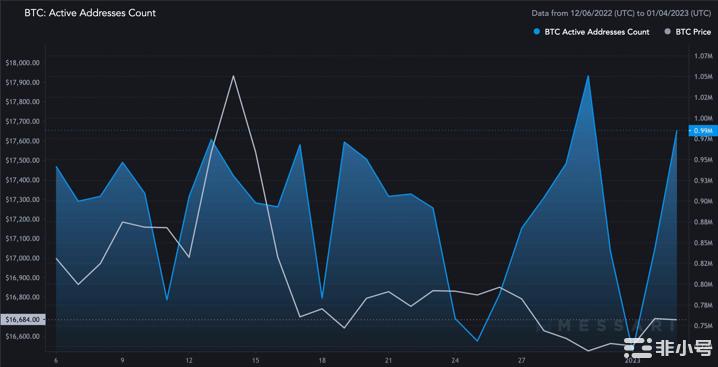
Task: Click the $17,400.00 left axis label
Action: coord(22,180)
